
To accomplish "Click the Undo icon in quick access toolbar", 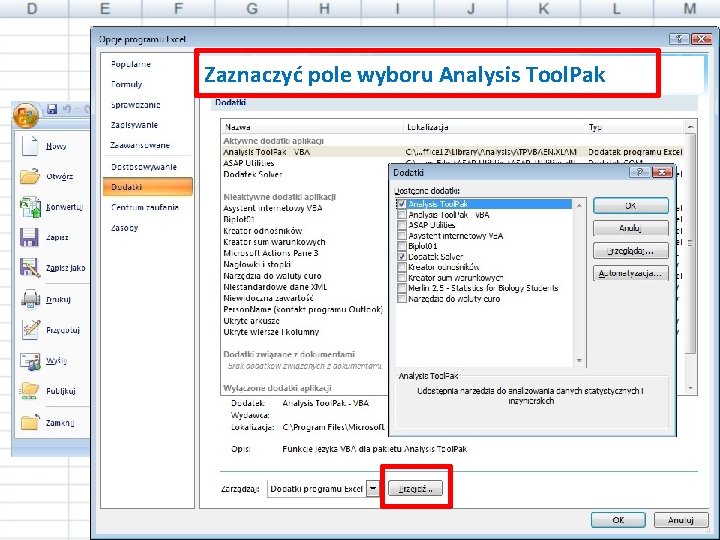I will [67, 109].
